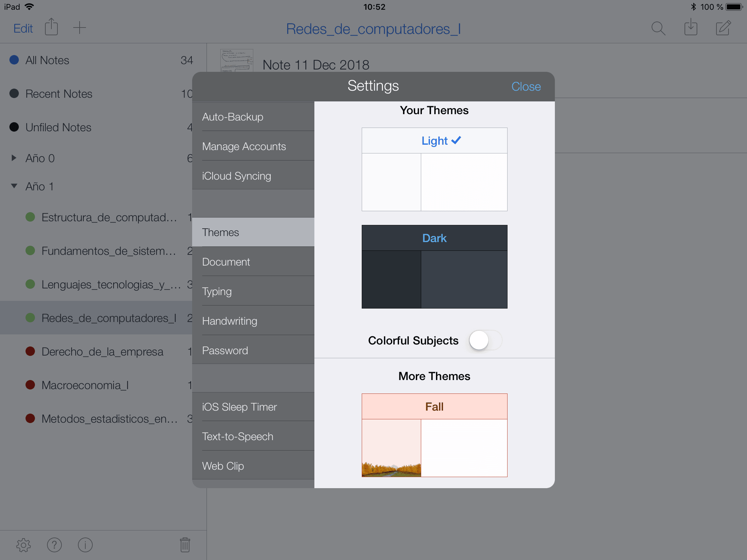
Task: Close the Settings dialog
Action: click(526, 87)
